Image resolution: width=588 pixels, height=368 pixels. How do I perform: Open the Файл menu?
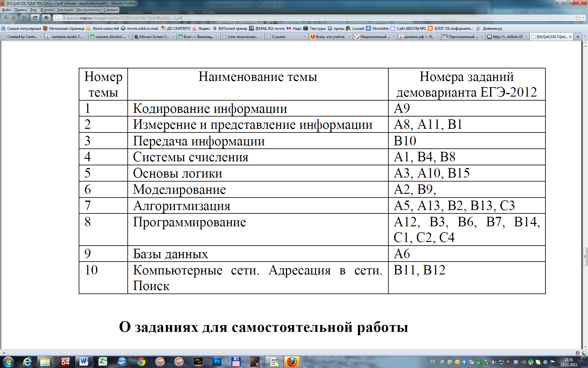[x=6, y=10]
